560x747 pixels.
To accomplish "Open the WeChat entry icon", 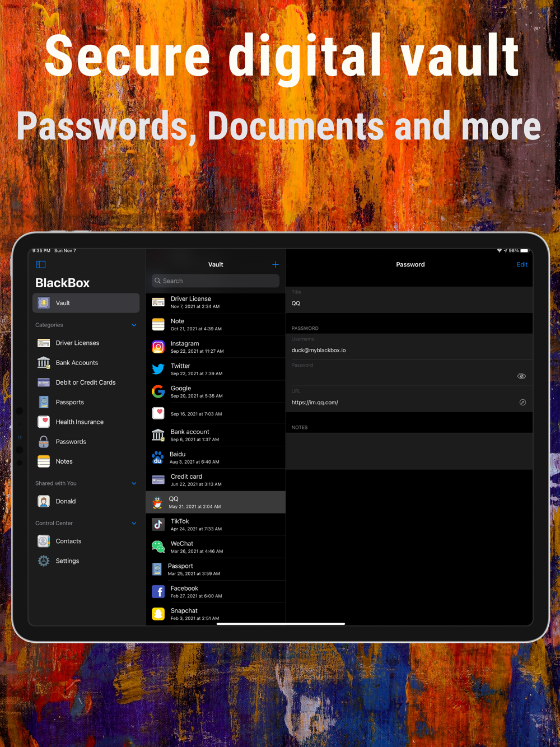I will pyautogui.click(x=158, y=547).
